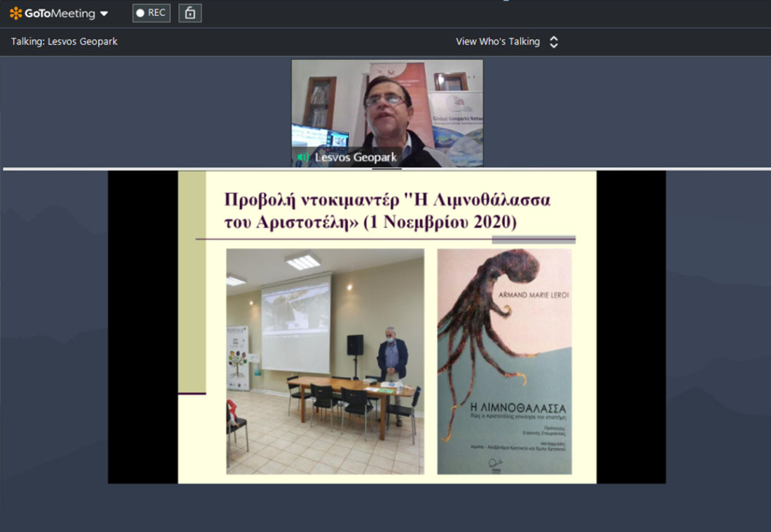Click the slide title about the documentary screening
Screen dimensions: 771x532
coord(387,211)
